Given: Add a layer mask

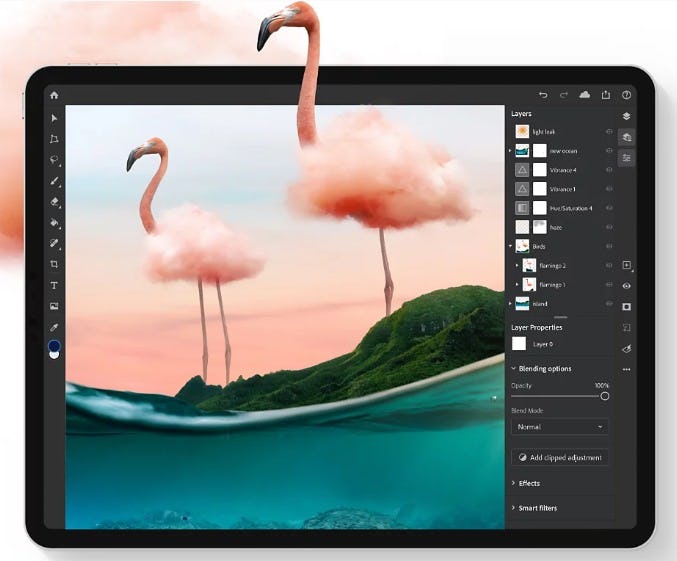Looking at the screenshot, I should click(626, 307).
